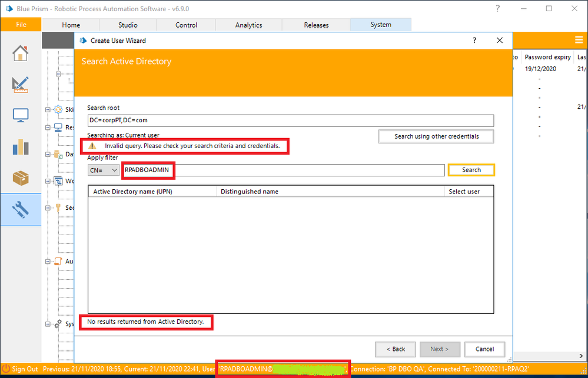
Task: Click the Data tree node database icon
Action: point(58,155)
